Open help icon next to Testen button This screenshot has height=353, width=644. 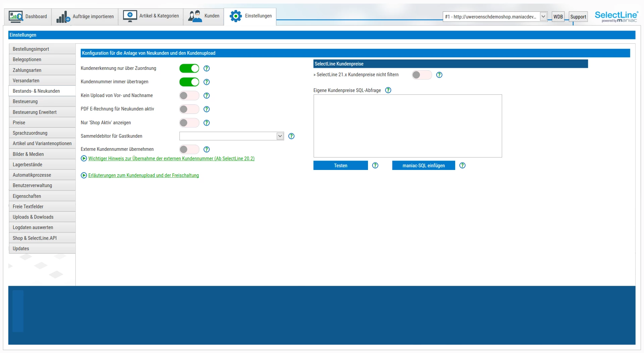click(x=375, y=165)
